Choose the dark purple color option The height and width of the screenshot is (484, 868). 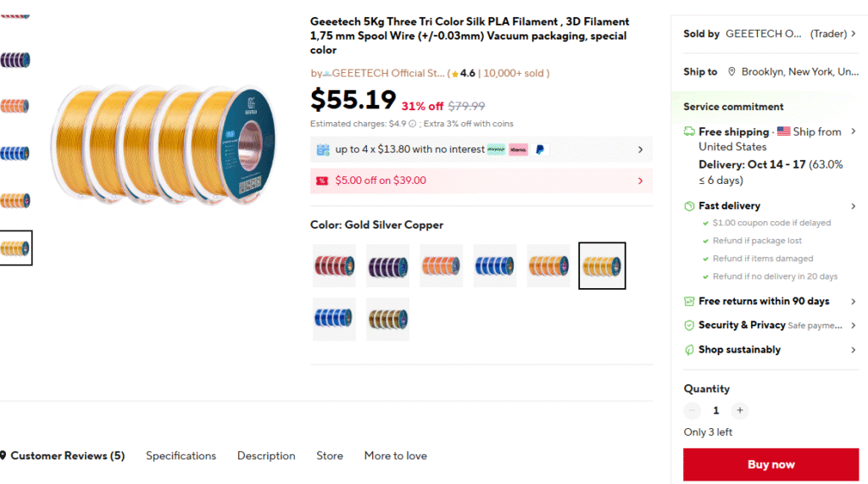pyautogui.click(x=387, y=265)
